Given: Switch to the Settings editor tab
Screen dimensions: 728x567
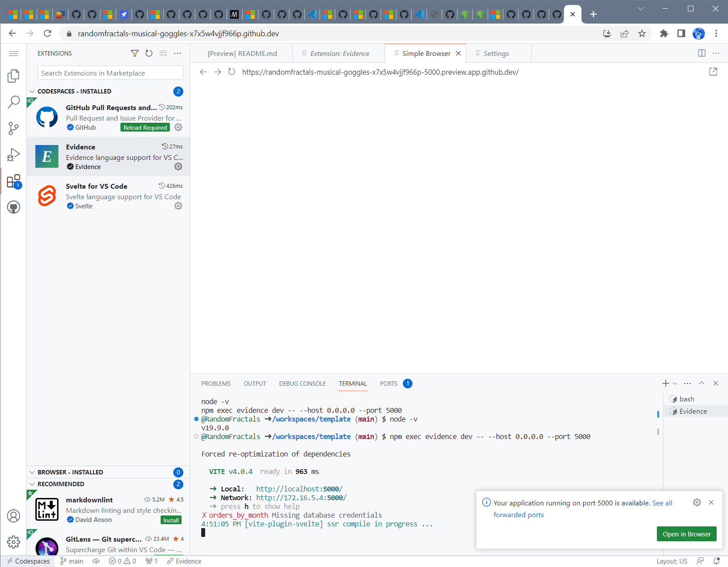Looking at the screenshot, I should click(x=496, y=53).
